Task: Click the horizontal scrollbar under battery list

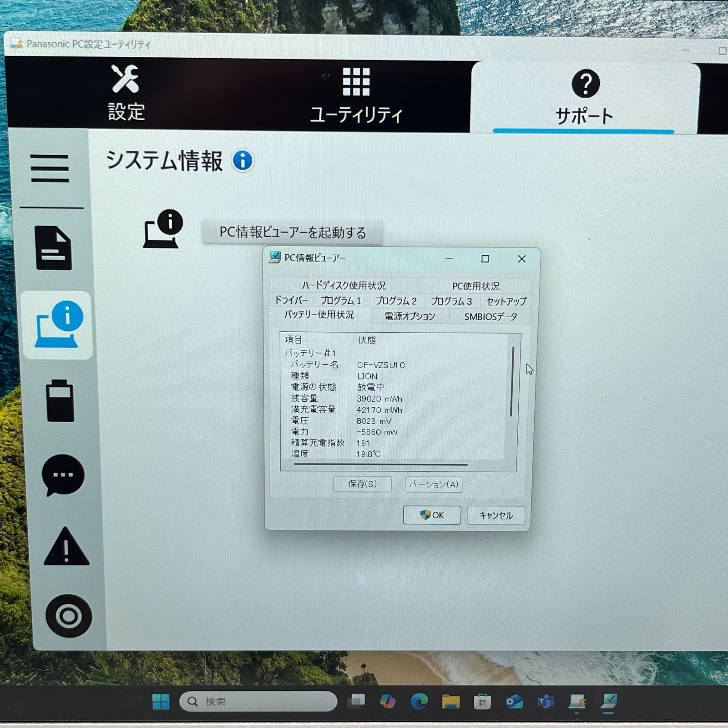Action: [380, 465]
